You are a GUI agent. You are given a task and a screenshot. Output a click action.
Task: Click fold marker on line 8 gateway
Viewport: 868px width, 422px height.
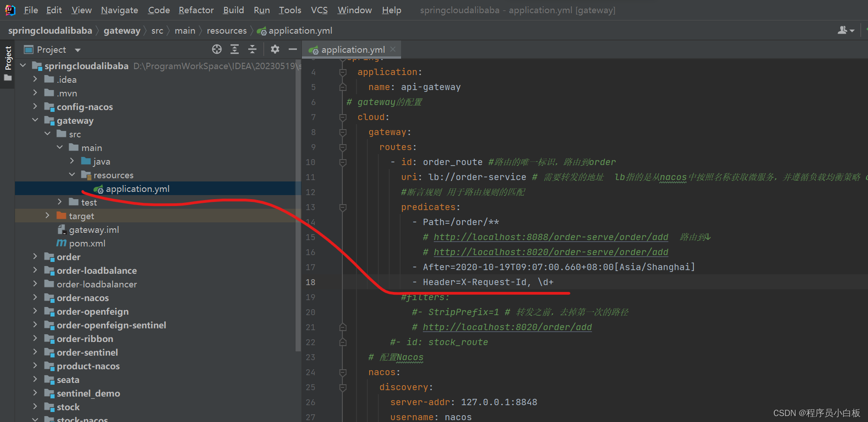(343, 132)
